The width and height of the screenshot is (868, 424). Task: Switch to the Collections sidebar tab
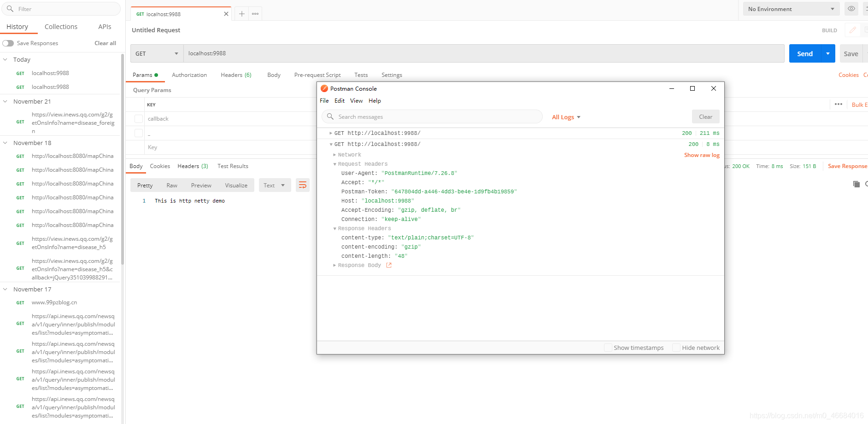tap(61, 27)
